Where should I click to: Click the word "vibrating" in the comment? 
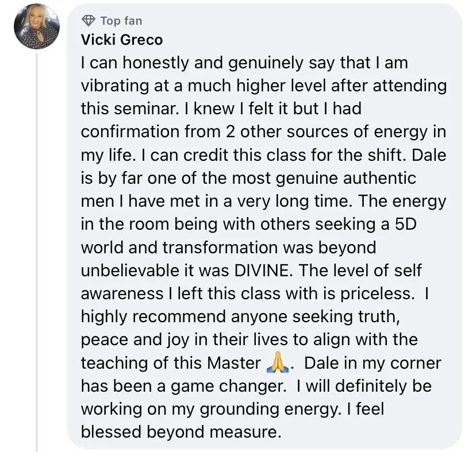tap(115, 86)
